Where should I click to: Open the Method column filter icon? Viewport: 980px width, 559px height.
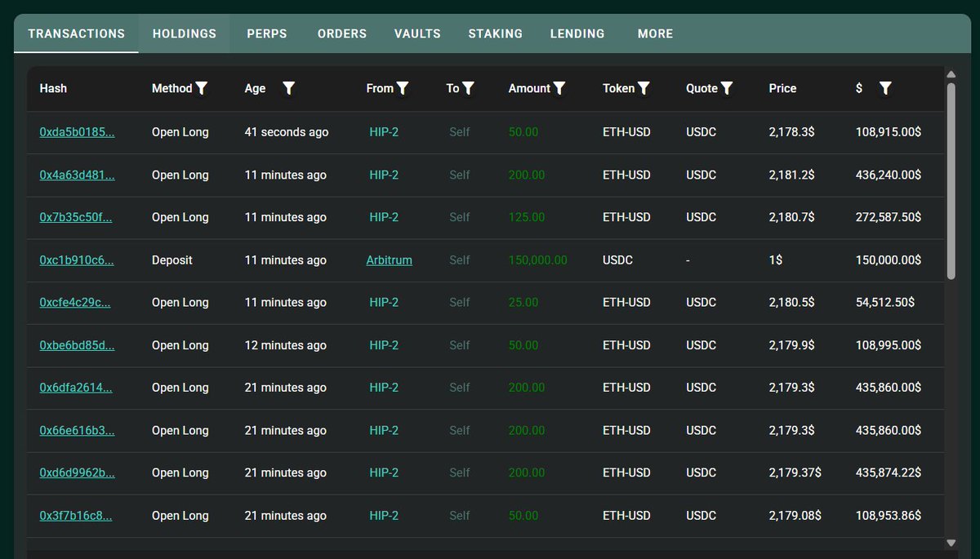click(202, 88)
